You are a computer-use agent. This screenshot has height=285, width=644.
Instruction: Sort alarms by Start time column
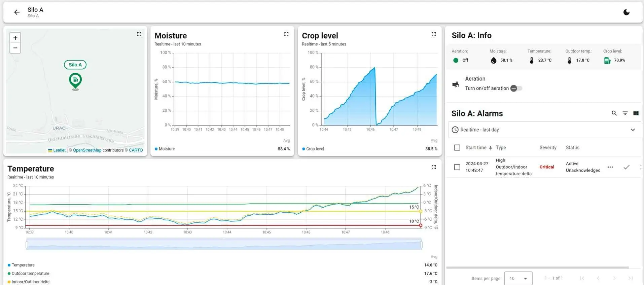pyautogui.click(x=478, y=148)
